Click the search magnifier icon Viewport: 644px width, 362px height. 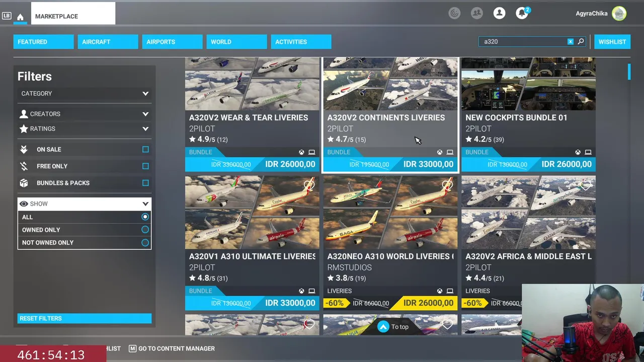581,42
